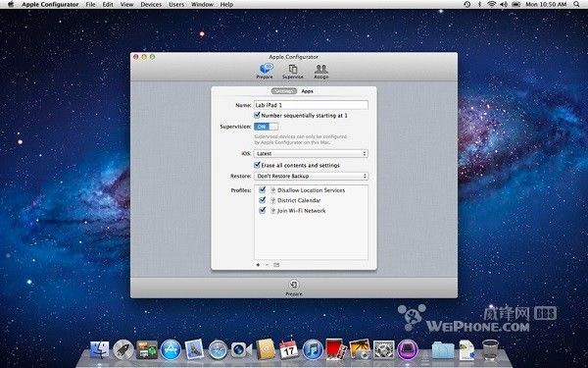Select the District Calendar profile name
This screenshot has height=368, width=588.
click(299, 200)
